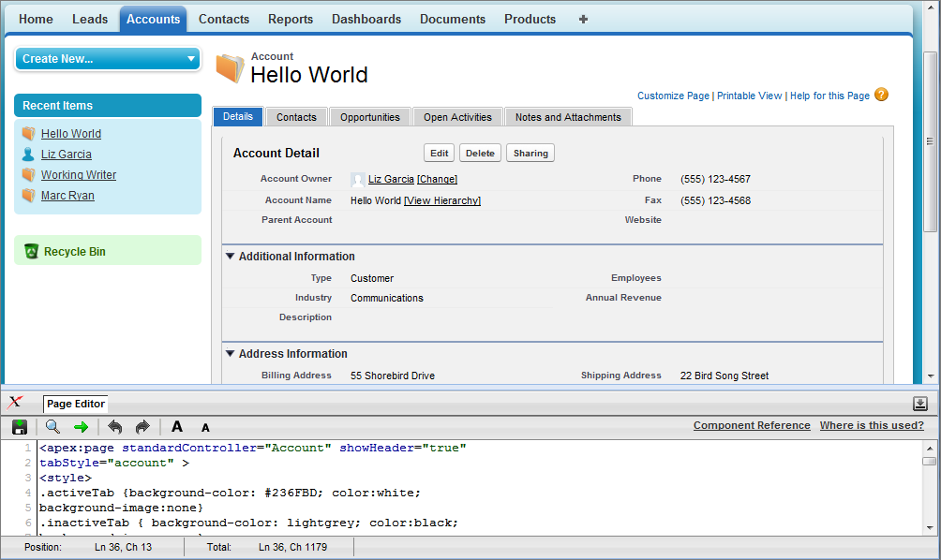Image resolution: width=941 pixels, height=560 pixels.
Task: Switch to the Opportunities tab
Action: pos(369,116)
